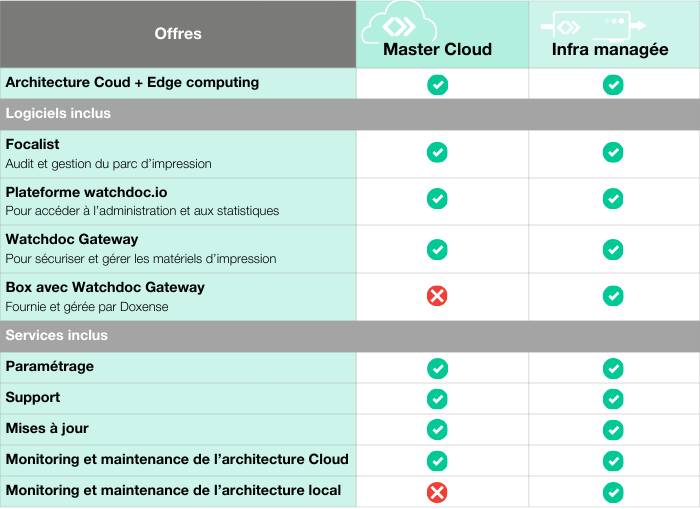Click Infra managée checkmark in Focalist row
This screenshot has height=509, width=700.
[x=613, y=152]
